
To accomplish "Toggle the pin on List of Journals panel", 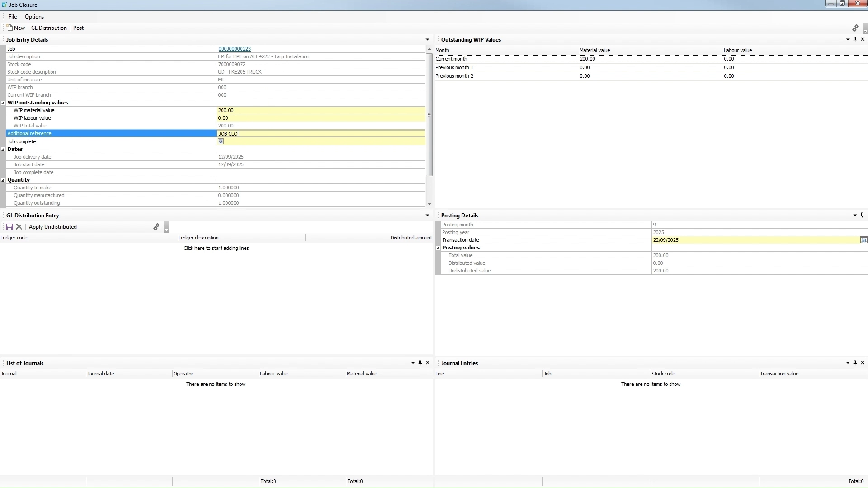I will click(420, 363).
